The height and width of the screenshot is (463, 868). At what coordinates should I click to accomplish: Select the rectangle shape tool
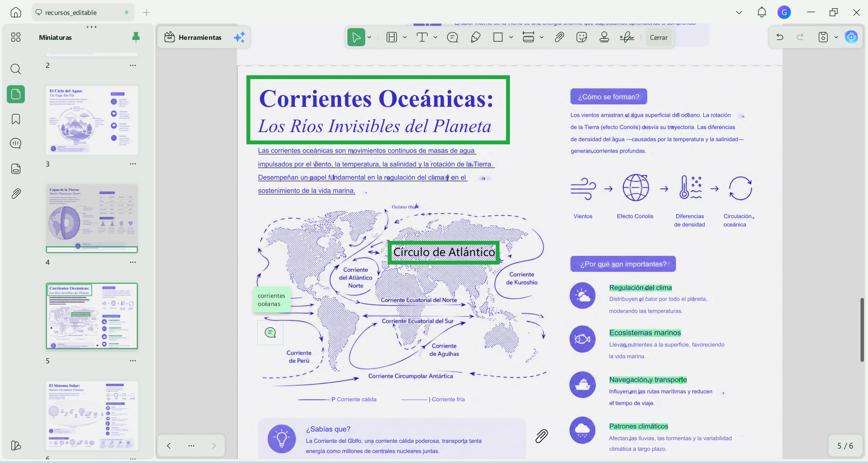[x=498, y=37]
